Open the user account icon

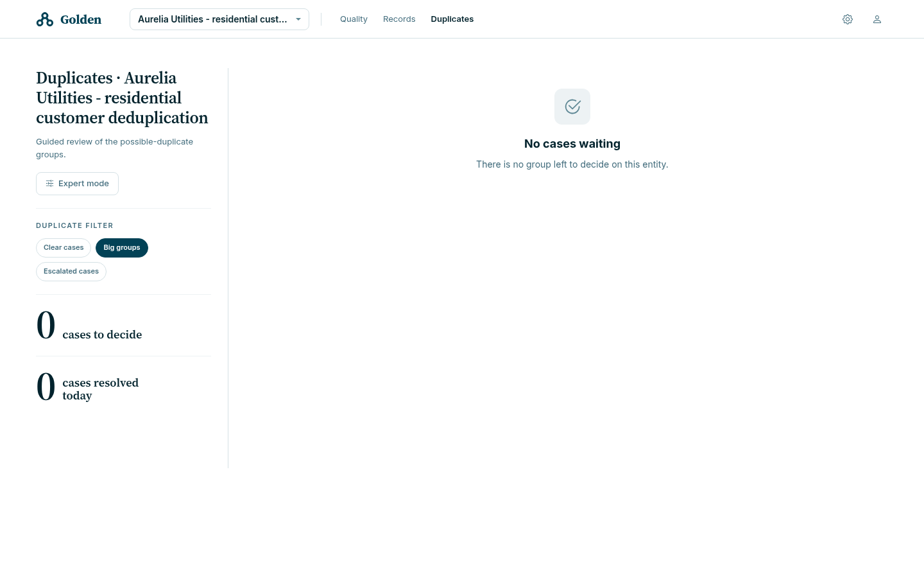click(x=877, y=19)
